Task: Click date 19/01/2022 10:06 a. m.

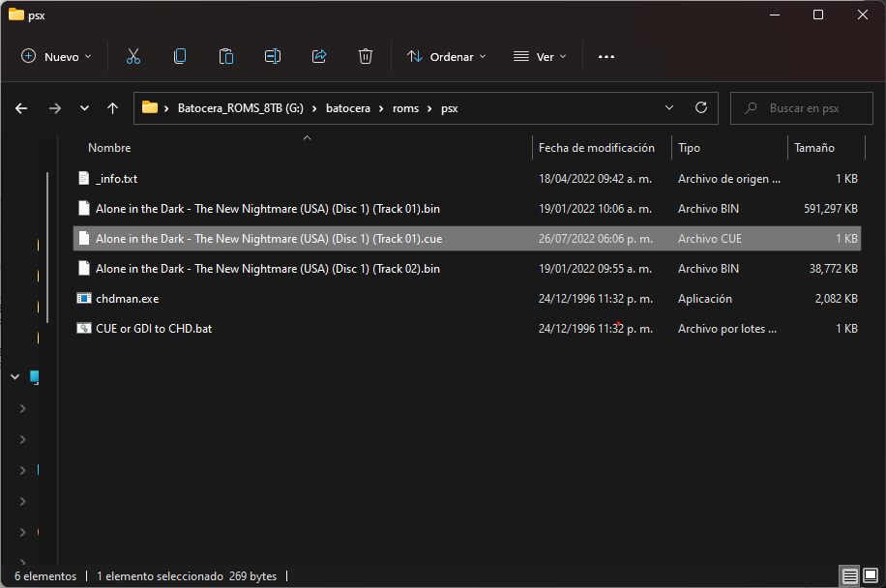Action: 595,209
